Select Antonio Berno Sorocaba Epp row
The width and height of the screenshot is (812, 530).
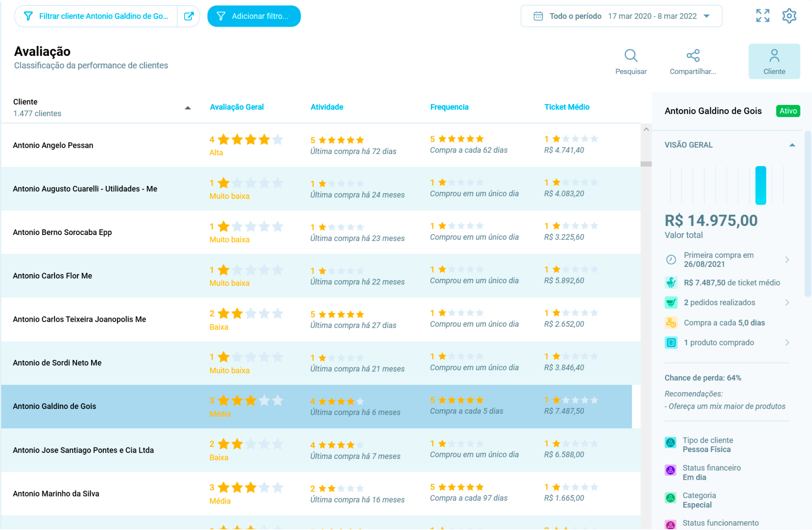click(x=321, y=233)
